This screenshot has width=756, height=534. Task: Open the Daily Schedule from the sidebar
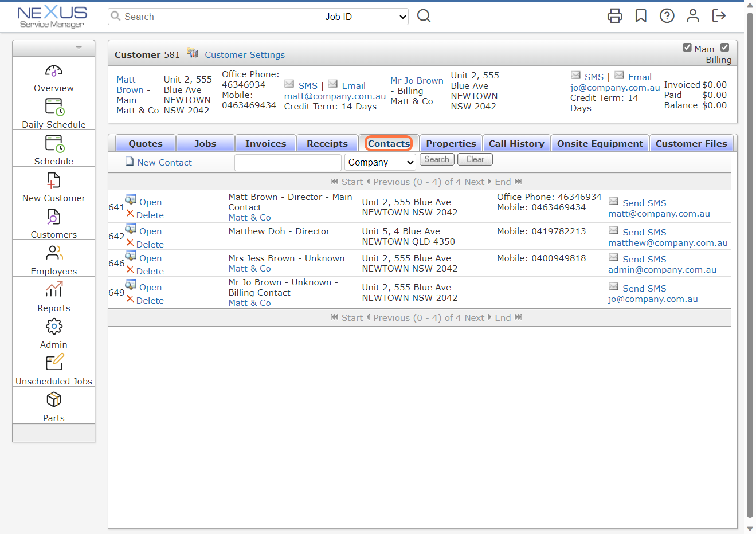click(53, 112)
